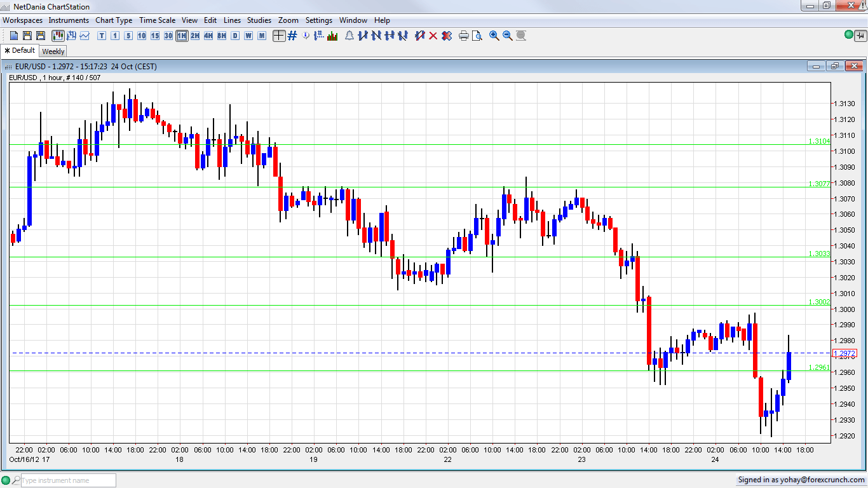The height and width of the screenshot is (488, 868).
Task: Expand the Studies menu
Action: coord(259,20)
